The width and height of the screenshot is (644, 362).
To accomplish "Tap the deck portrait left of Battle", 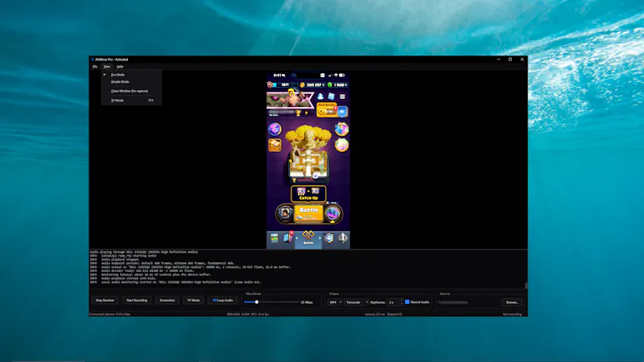I will pos(285,213).
